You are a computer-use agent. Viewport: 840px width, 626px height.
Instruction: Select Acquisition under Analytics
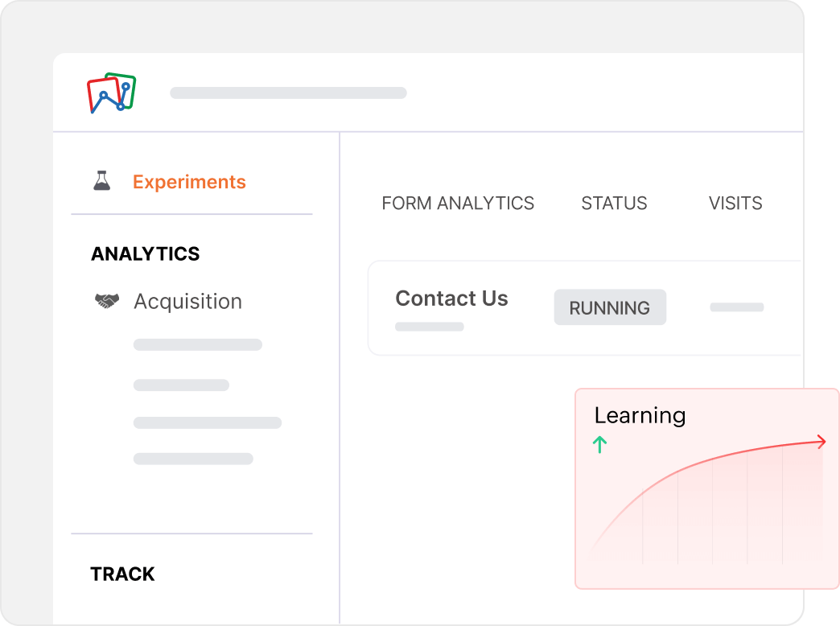tap(187, 301)
